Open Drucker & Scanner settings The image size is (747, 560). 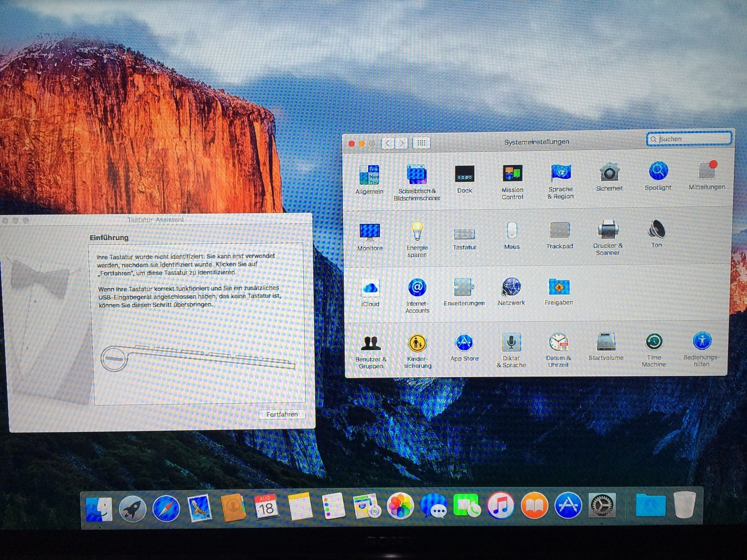click(x=607, y=230)
